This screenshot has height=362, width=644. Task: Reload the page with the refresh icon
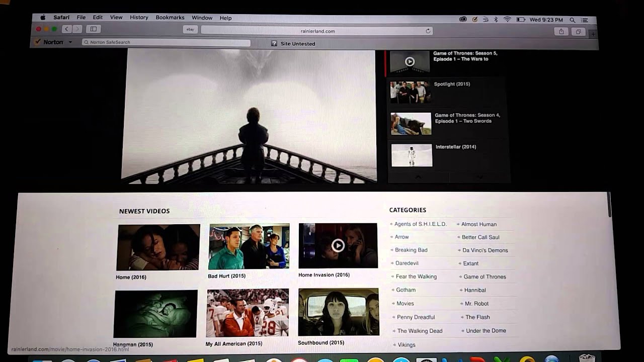428,31
